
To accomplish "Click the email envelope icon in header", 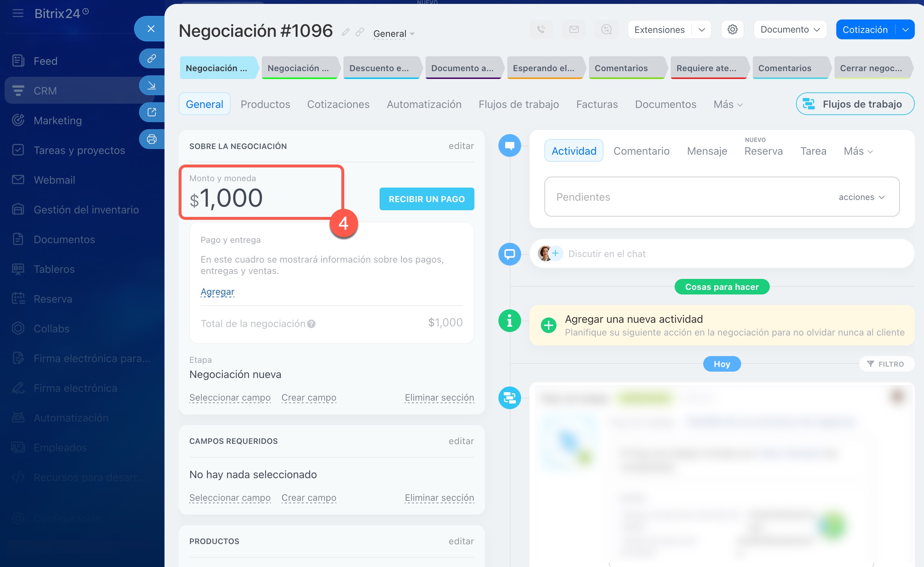I will [574, 29].
